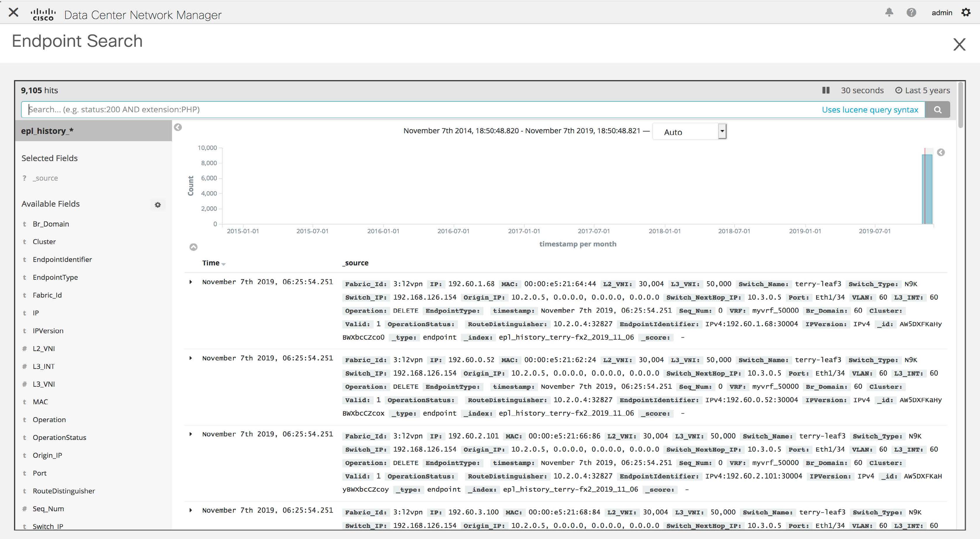
Task: Click the Selected Fields heading
Action: coord(49,158)
